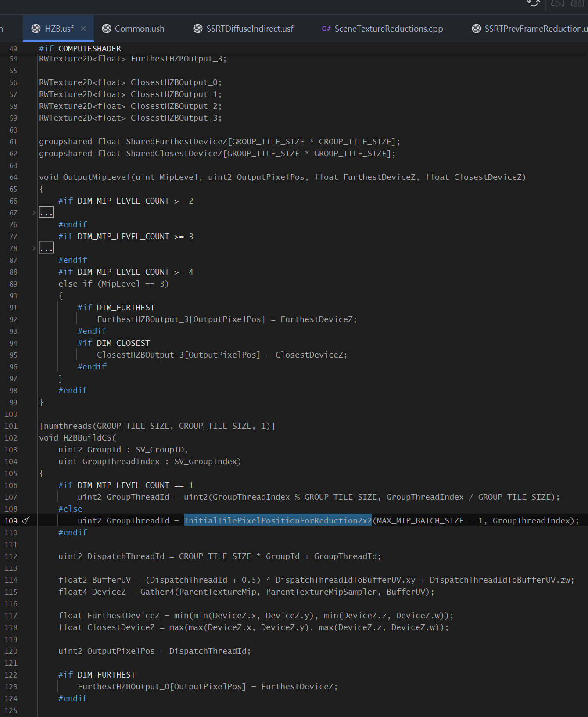This screenshot has width=588, height=717.
Task: Expand the folded region at line 78
Action: point(34,248)
